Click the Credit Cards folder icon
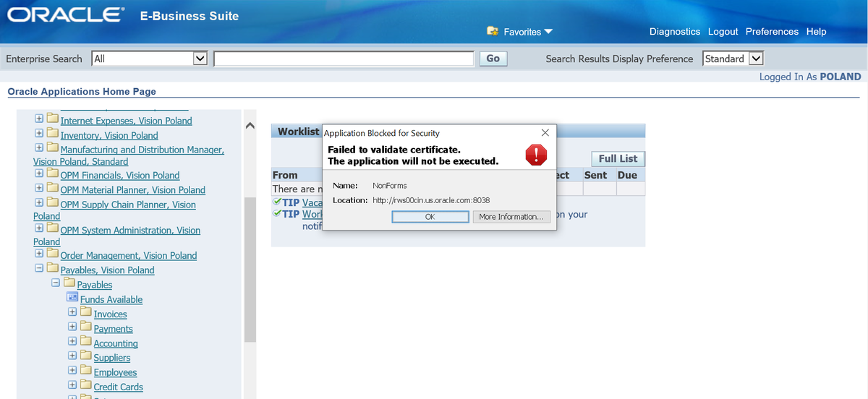 [x=85, y=385]
